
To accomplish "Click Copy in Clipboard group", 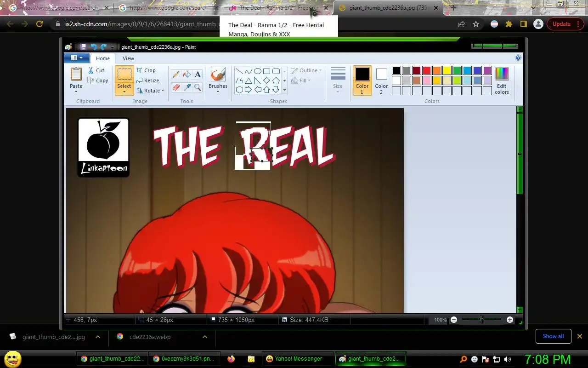I will point(98,80).
